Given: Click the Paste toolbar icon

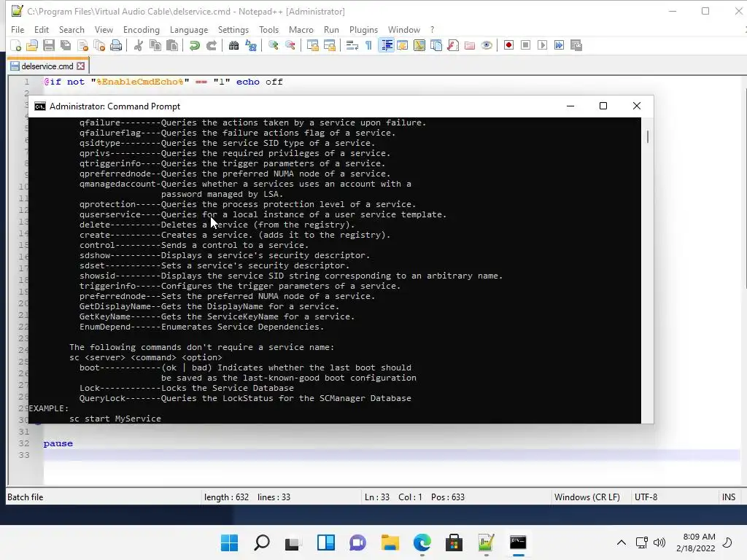Looking at the screenshot, I should tap(172, 45).
